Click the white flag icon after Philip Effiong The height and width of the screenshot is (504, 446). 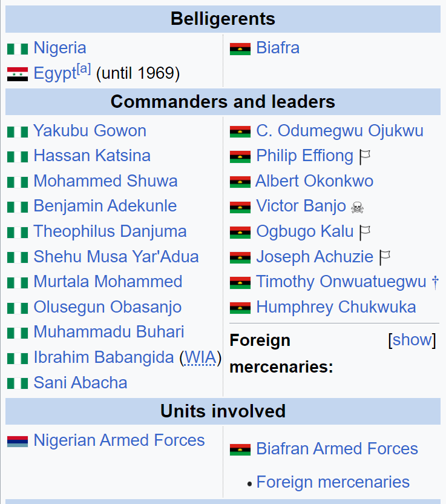point(364,157)
